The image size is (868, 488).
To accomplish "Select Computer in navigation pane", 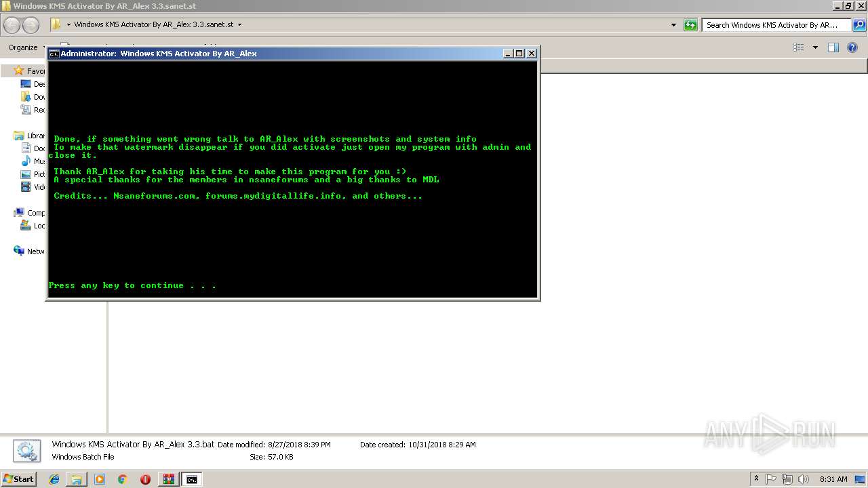I will point(30,213).
